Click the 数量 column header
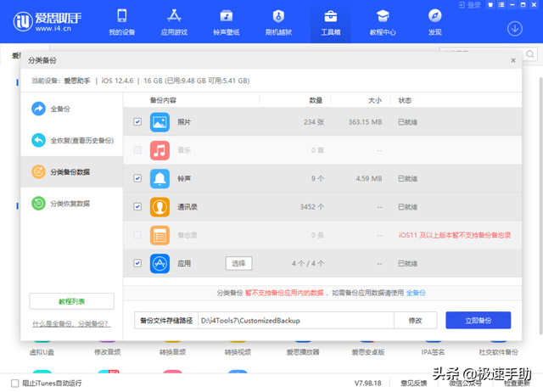The height and width of the screenshot is (392, 543). [316, 100]
